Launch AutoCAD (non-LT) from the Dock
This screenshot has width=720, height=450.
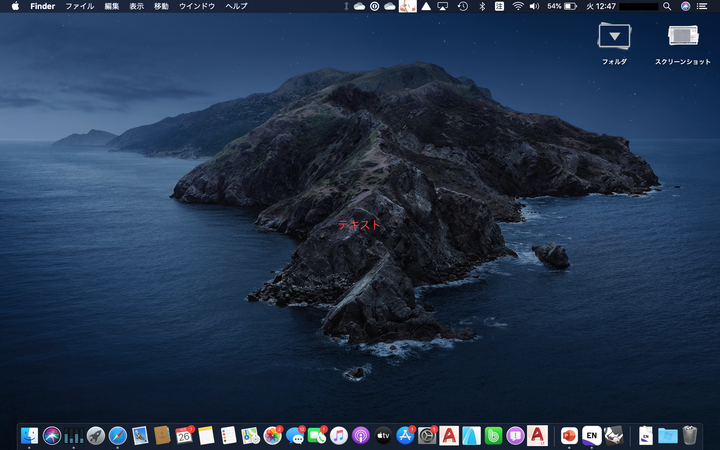click(449, 435)
